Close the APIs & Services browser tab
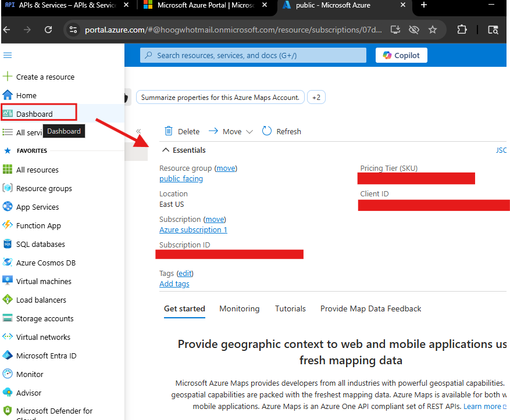The image size is (510, 420). [127, 5]
